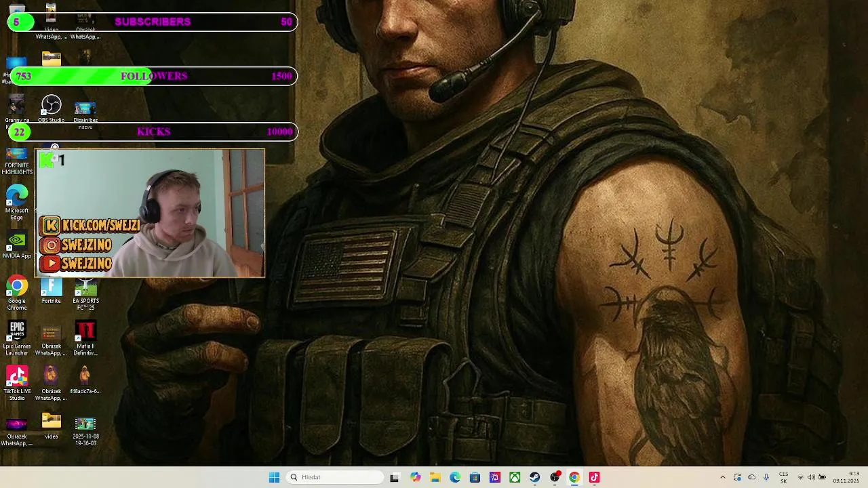
Task: Open Steam from the taskbar
Action: coord(534,477)
